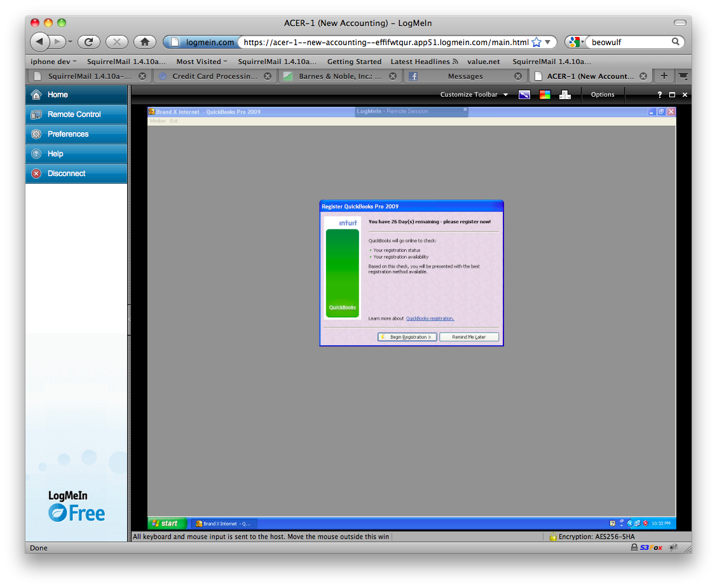This screenshot has width=717, height=588.
Task: Open the iphone dev bookmarks folder
Action: click(x=53, y=61)
